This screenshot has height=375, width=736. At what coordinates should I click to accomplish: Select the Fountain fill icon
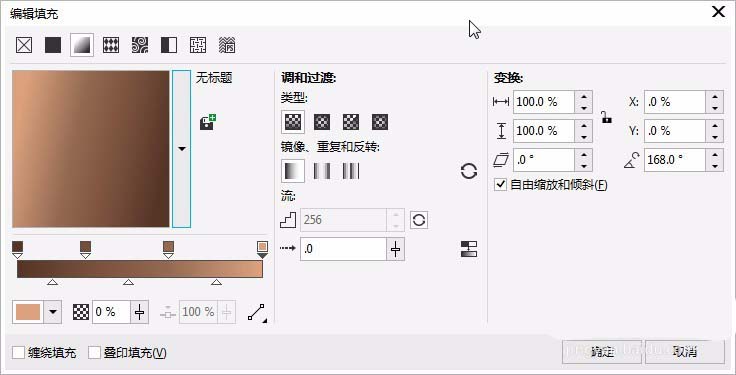(x=82, y=45)
